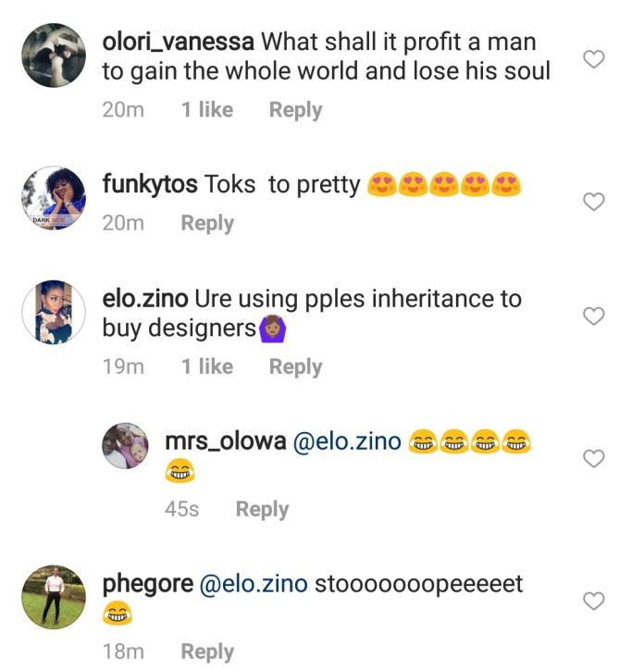The width and height of the screenshot is (644, 670).
Task: Like elo.zino's comment using heart
Action: [593, 316]
